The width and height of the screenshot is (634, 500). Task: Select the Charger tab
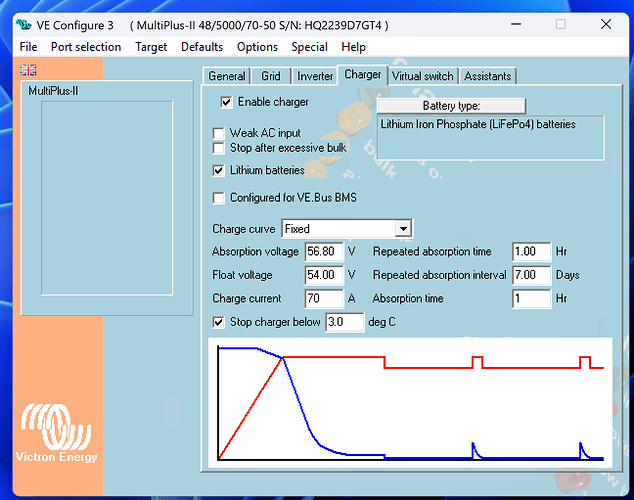(x=363, y=75)
